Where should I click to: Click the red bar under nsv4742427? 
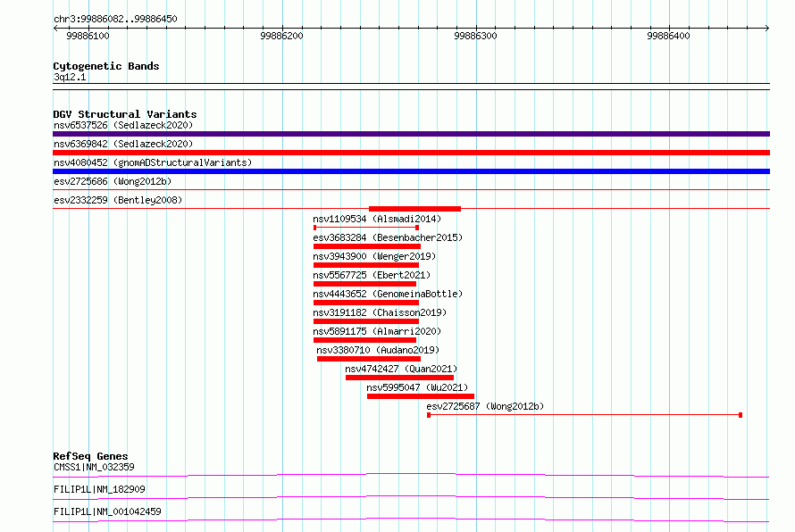(x=399, y=378)
